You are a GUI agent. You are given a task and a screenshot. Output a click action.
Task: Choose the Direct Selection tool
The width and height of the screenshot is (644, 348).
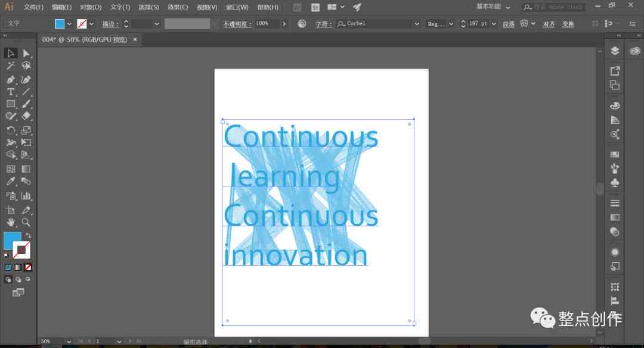26,54
